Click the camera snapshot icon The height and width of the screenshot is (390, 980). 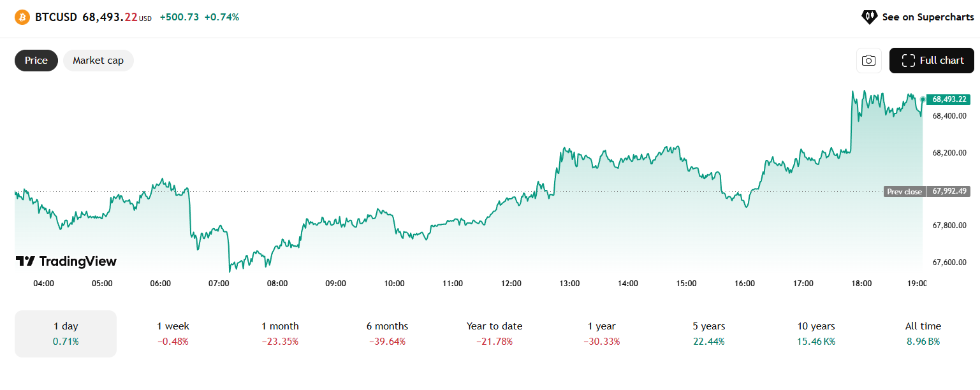pyautogui.click(x=868, y=61)
